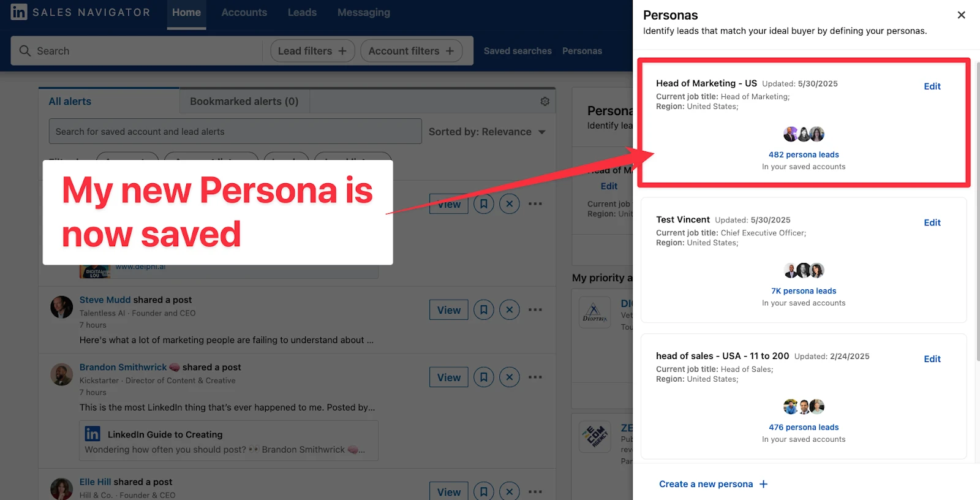Open the LinkedIn Guide to Creating article card
The height and width of the screenshot is (500, 980).
(228, 441)
